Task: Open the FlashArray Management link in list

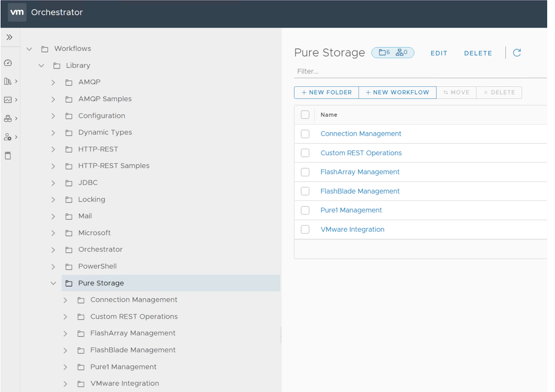Action: [360, 172]
